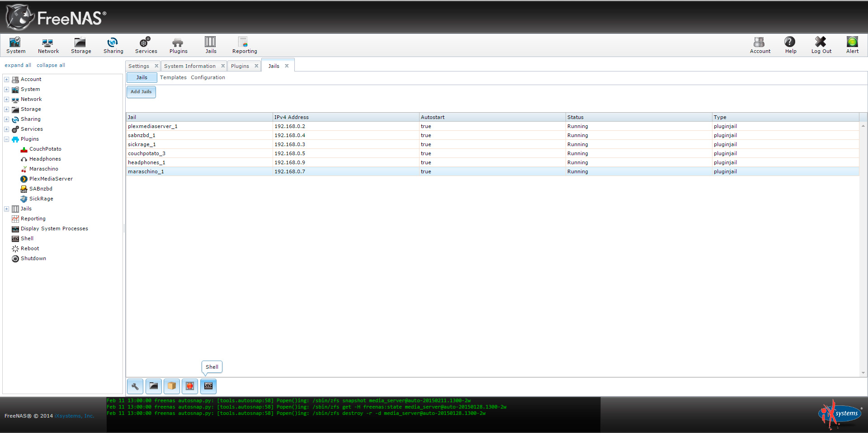Close the Jails tab
The image size is (868, 433).
pyautogui.click(x=287, y=66)
